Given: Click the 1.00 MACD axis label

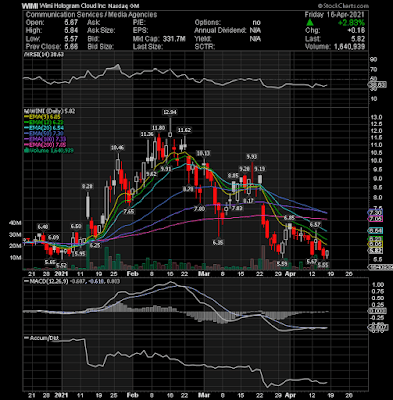Looking at the screenshot, I should click(x=377, y=285).
